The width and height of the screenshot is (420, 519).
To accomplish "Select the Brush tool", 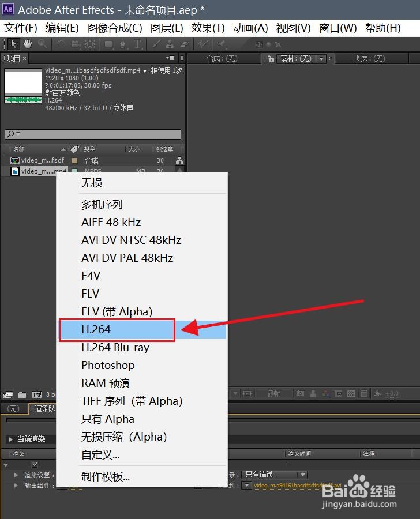I will (156, 44).
